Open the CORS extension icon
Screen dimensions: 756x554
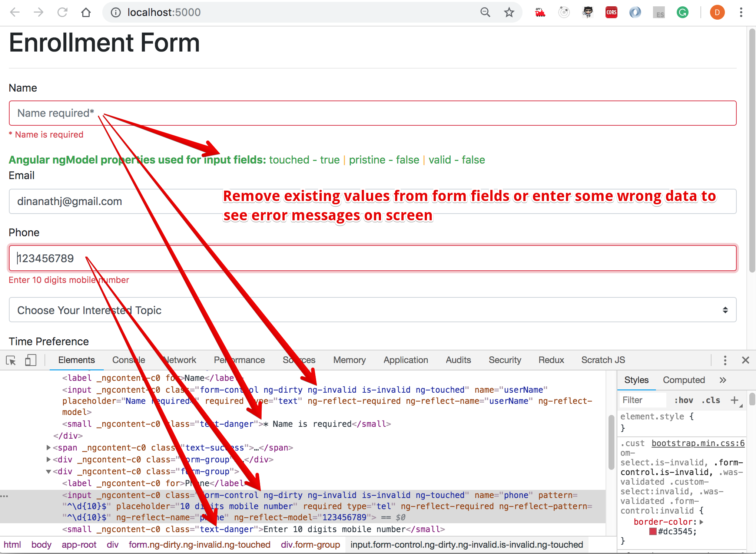(x=611, y=12)
